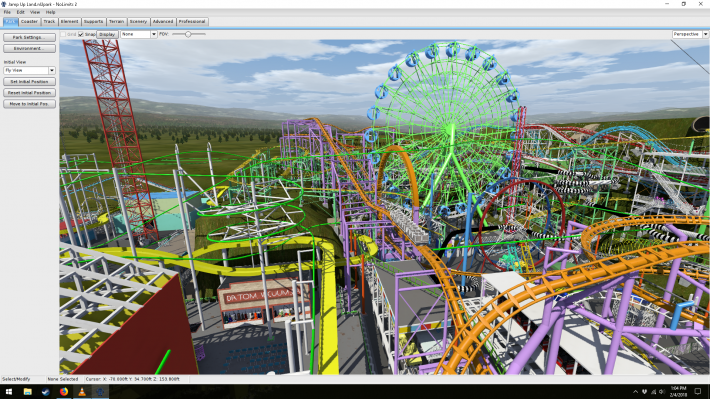
Task: Open the None display mode dropdown
Action: (x=139, y=34)
